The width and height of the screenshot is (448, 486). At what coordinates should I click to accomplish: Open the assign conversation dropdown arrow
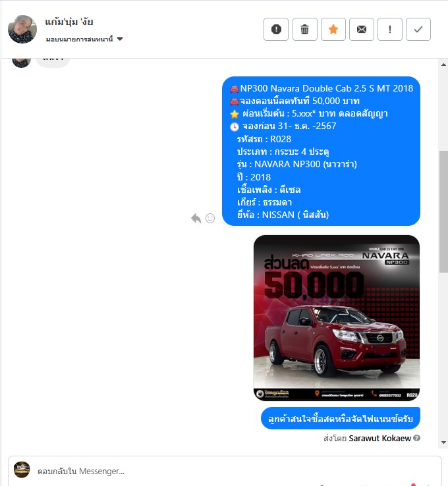(x=120, y=39)
